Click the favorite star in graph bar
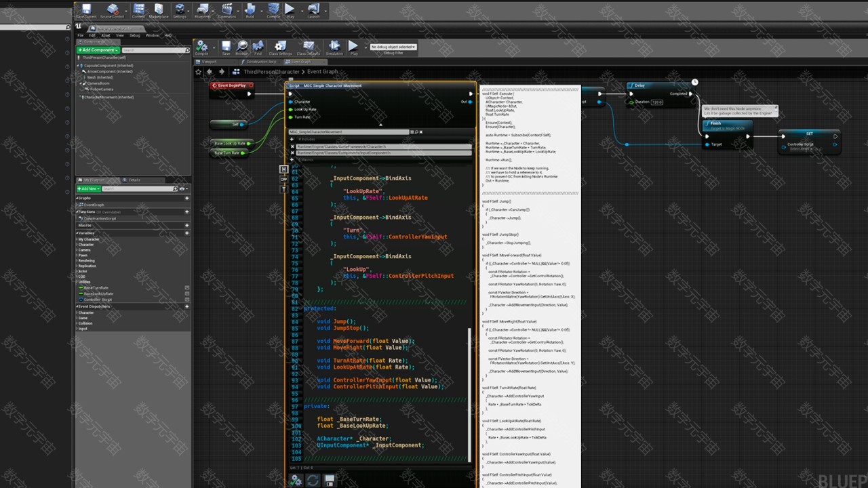Viewport: 868px width, 488px height. point(198,71)
